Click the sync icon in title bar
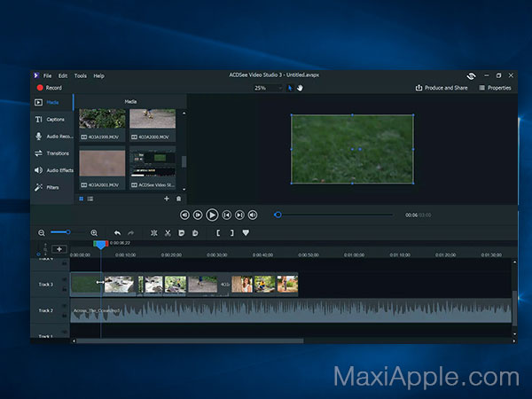Viewport: 532px width, 399px height. [471, 76]
